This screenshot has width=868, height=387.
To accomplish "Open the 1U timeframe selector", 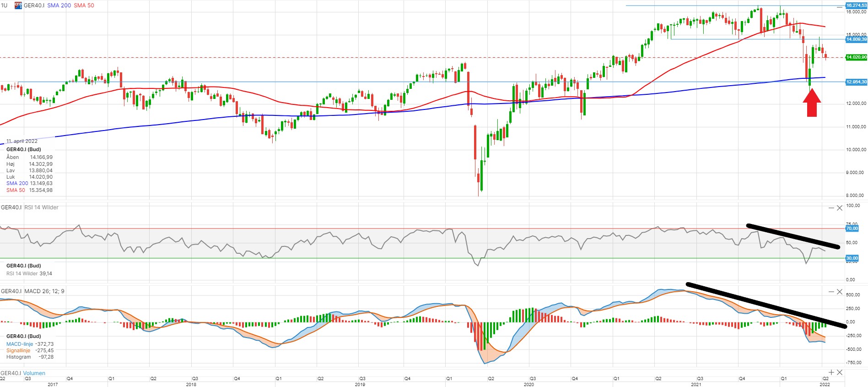I will click(4, 5).
